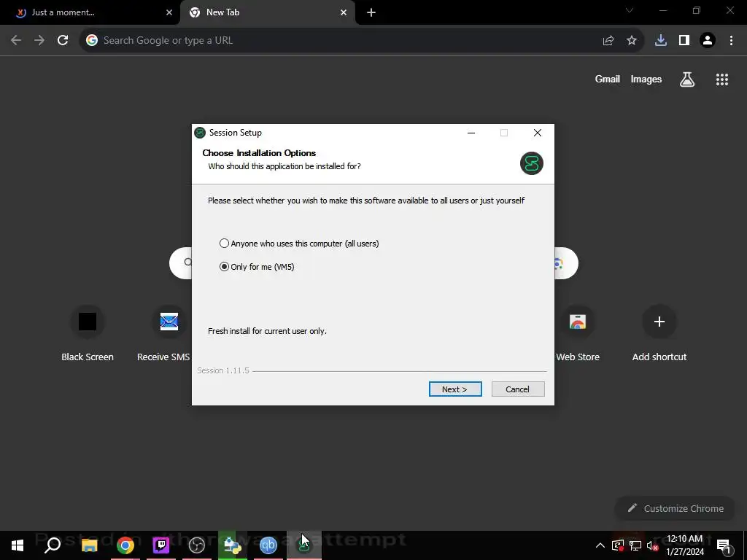This screenshot has height=560, width=747.
Task: Open Chrome profile menu
Action: coord(708,41)
